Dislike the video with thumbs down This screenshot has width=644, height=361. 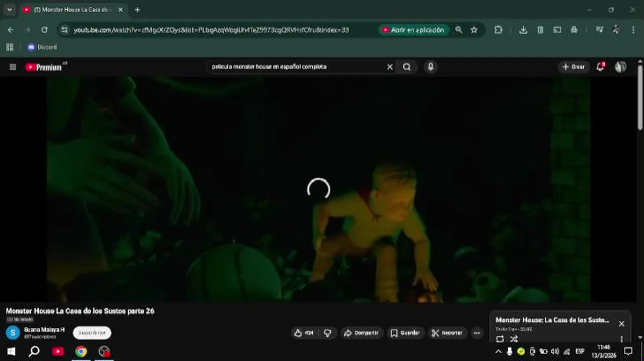pyautogui.click(x=328, y=333)
